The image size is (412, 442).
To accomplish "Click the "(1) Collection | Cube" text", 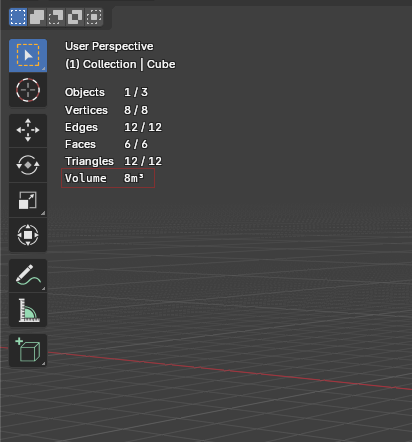I will [x=120, y=64].
